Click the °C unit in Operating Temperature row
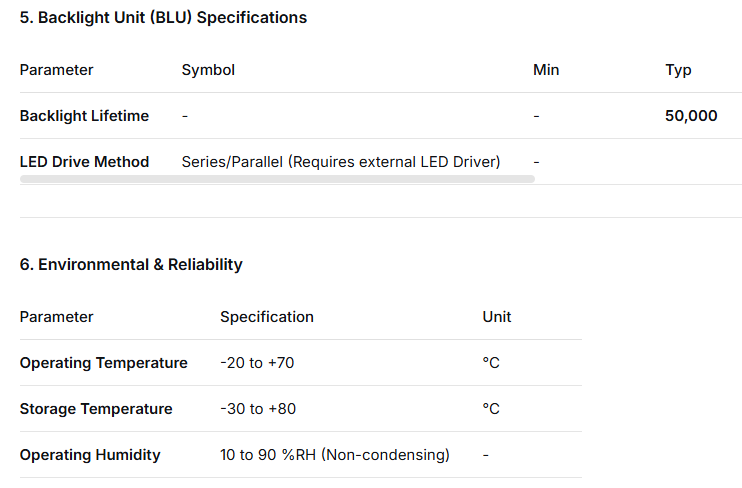Screen dimensions: 742x488 491,363
